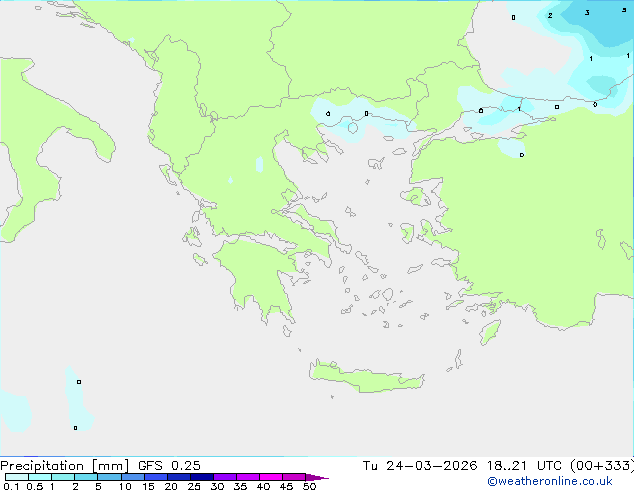Select the 0.1–0.5 mm palest legend swatch
Viewport: 634px width, 490px height.
tap(17, 477)
